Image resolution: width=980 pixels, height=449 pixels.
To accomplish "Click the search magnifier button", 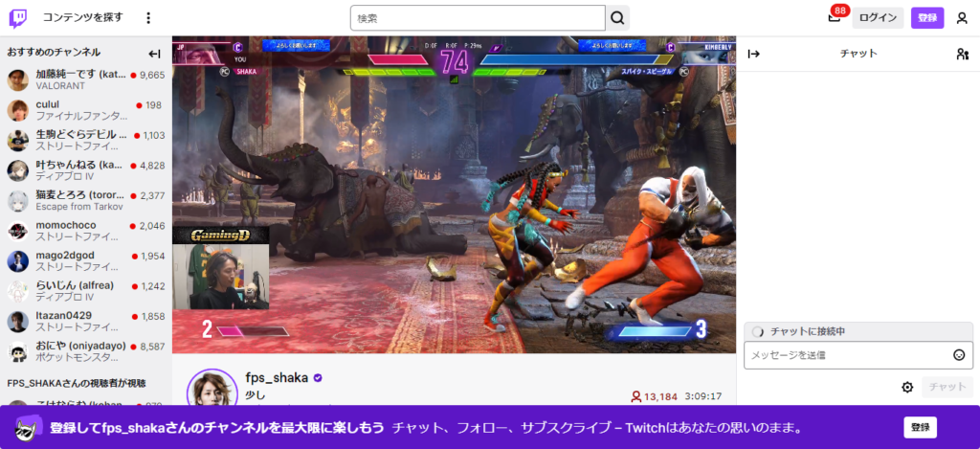I will [x=617, y=18].
